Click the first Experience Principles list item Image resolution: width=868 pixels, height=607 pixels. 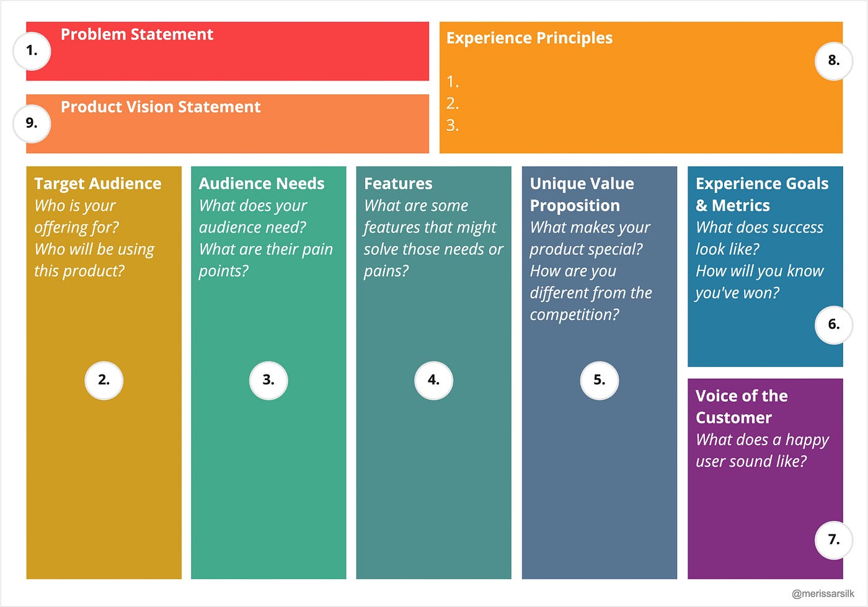click(453, 82)
